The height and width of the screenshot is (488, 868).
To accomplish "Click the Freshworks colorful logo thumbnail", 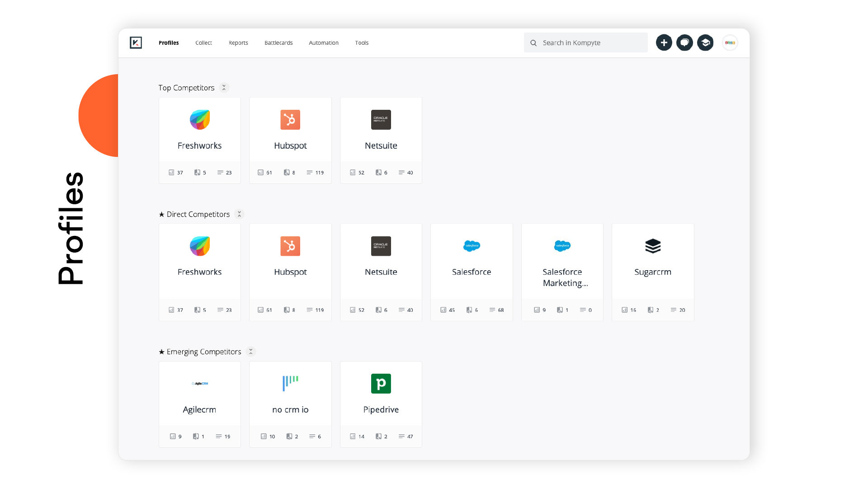I will (199, 119).
